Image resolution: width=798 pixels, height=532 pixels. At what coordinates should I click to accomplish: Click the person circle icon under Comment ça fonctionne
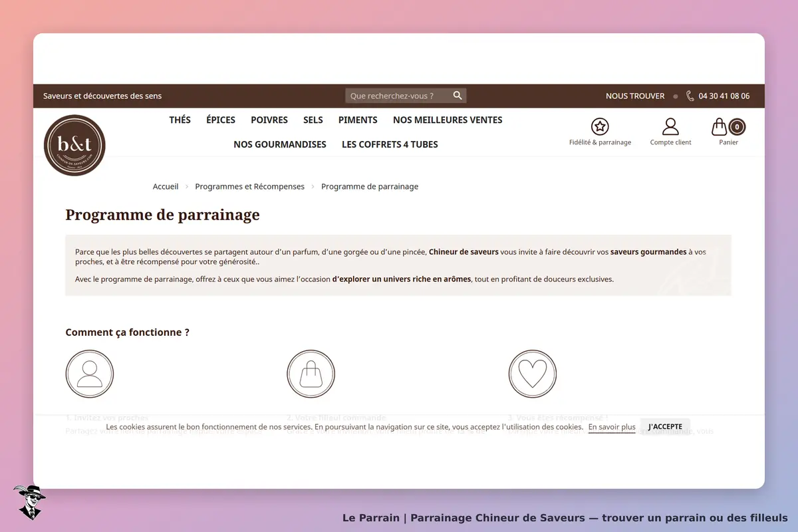point(90,374)
